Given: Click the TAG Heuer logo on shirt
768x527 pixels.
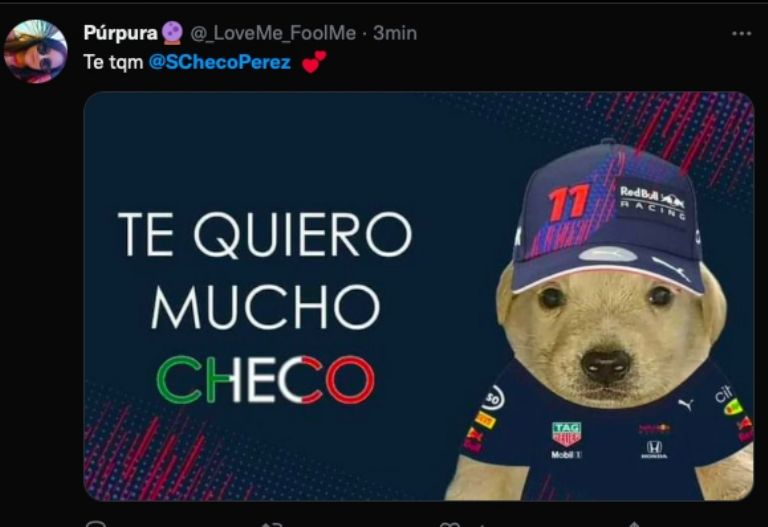Looking at the screenshot, I should 567,434.
